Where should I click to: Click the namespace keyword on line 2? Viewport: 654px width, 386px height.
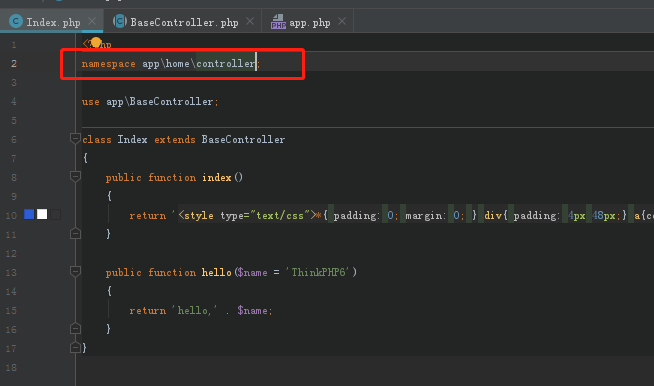[108, 64]
